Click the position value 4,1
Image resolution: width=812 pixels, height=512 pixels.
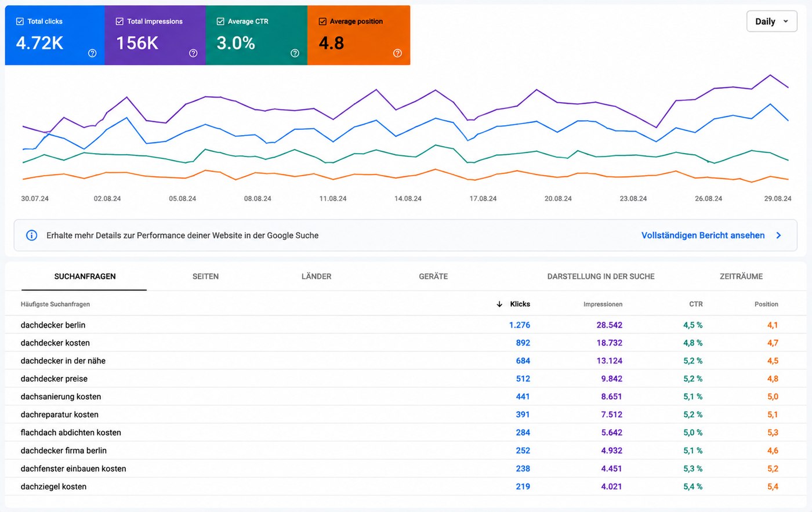pos(773,325)
